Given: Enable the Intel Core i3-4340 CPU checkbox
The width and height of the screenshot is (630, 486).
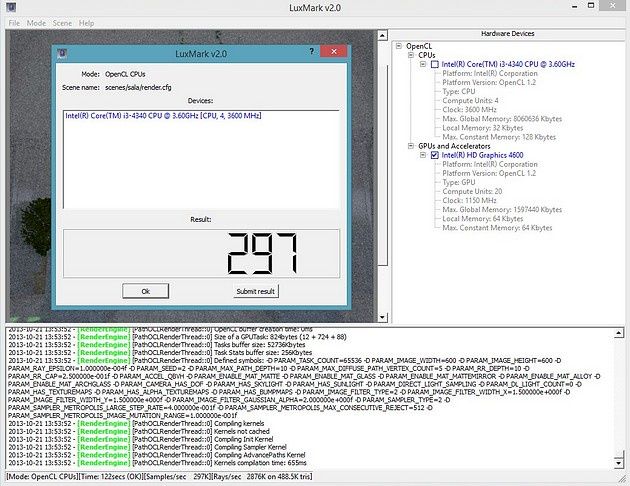Looking at the screenshot, I should (435, 64).
